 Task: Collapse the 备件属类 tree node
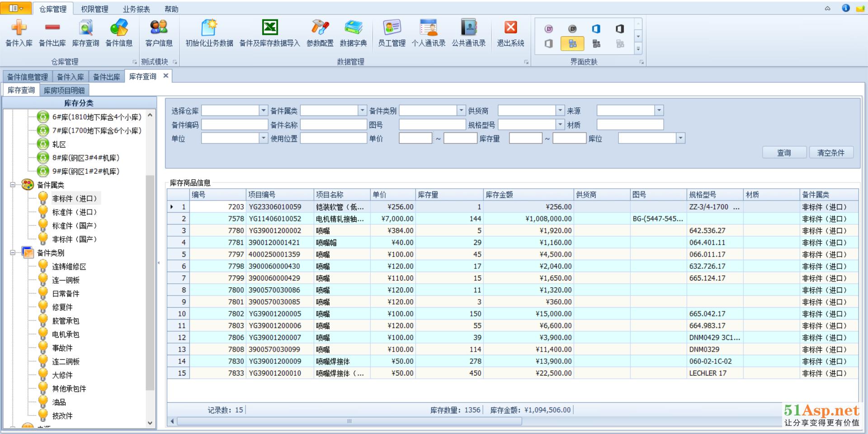[13, 185]
